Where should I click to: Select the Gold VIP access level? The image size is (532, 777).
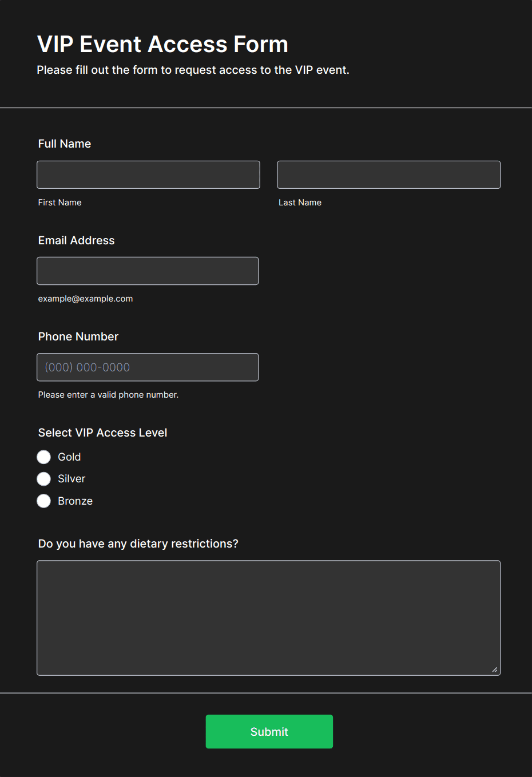point(43,457)
